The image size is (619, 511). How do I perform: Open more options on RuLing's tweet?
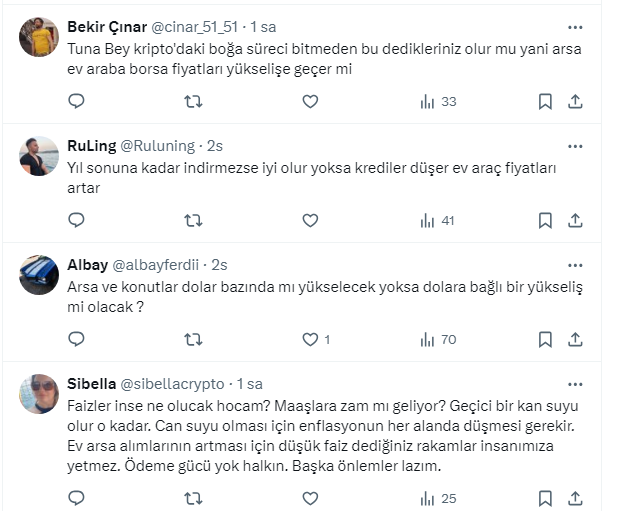point(575,146)
